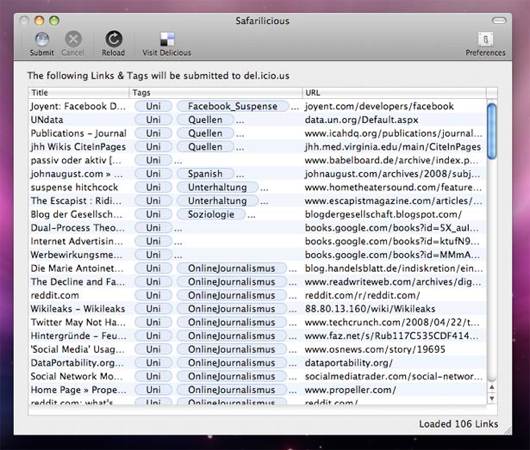The height and width of the screenshot is (450, 530).
Task: Sort list by Tags column header
Action: (216, 93)
